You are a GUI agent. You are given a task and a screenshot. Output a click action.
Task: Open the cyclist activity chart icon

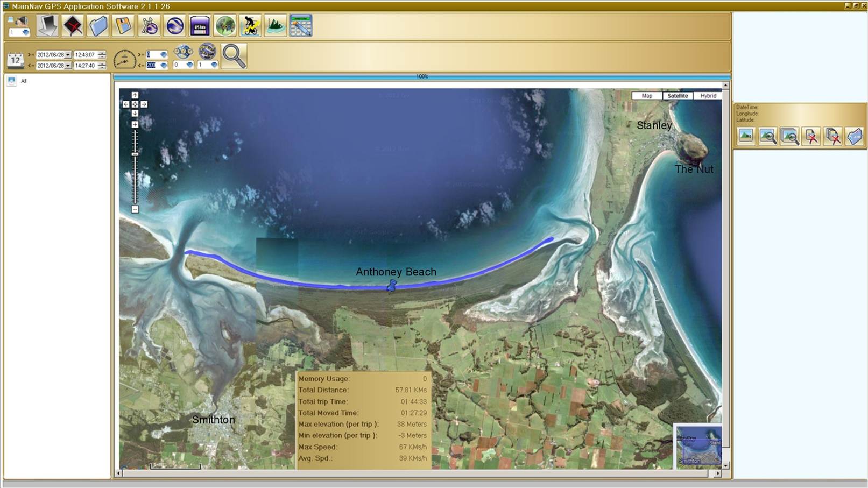(x=250, y=26)
